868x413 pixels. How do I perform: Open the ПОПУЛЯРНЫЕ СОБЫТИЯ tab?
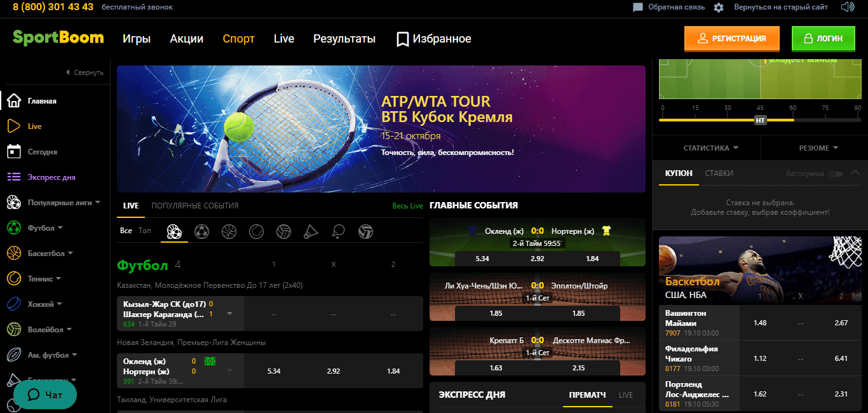click(194, 206)
